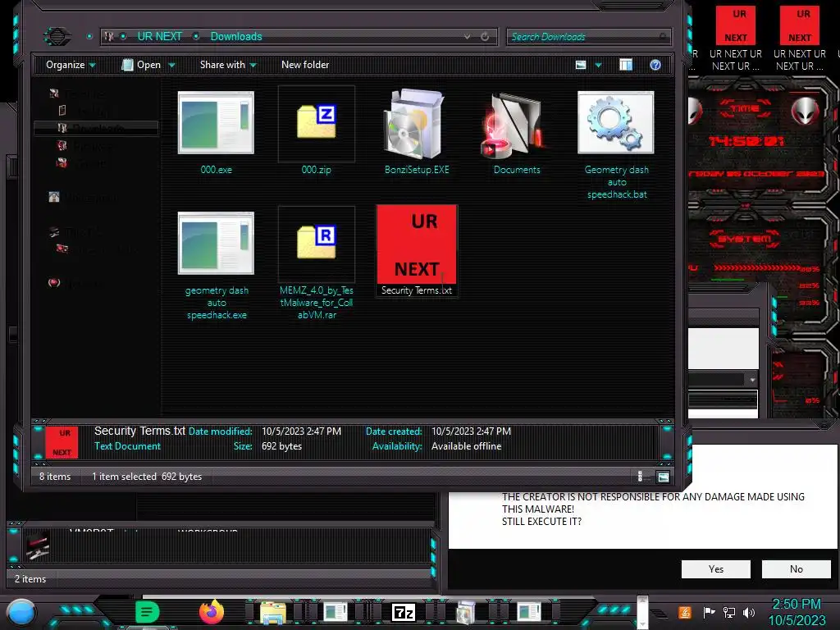Select Homegroup in the navigation pane
The height and width of the screenshot is (630, 840).
(x=84, y=197)
